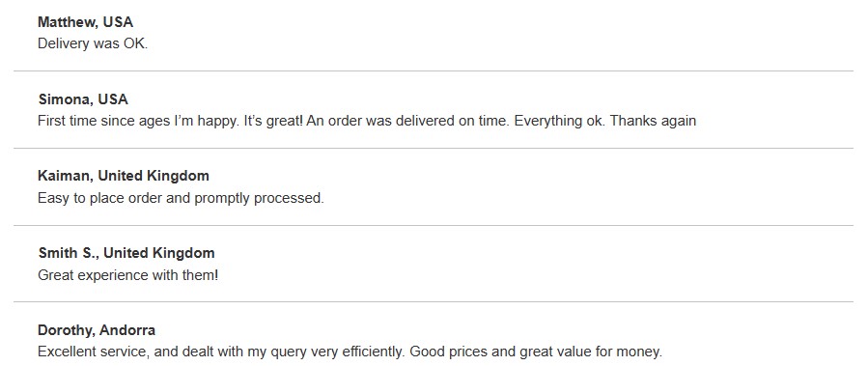
Task: Click Dorothy's 'Excellent service' review text
Action: (350, 352)
